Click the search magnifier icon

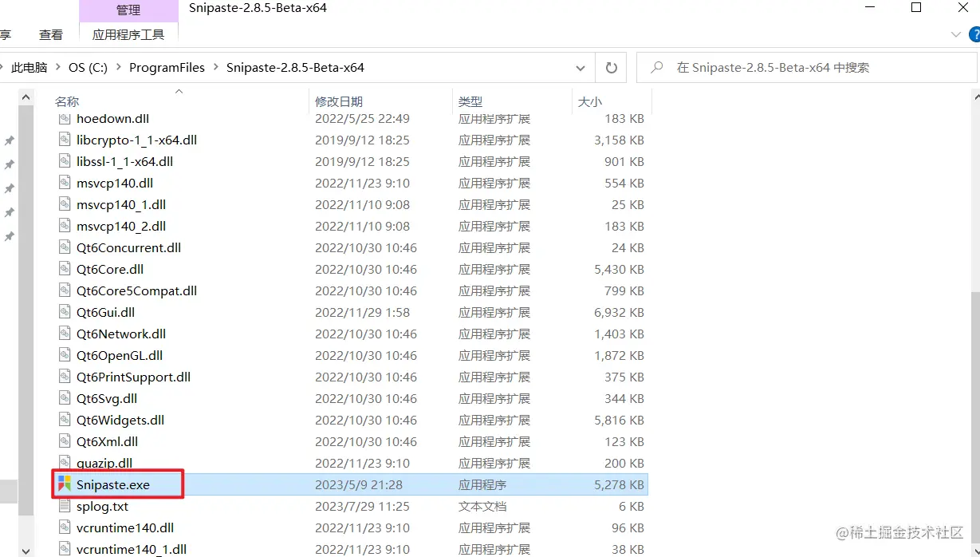[657, 68]
